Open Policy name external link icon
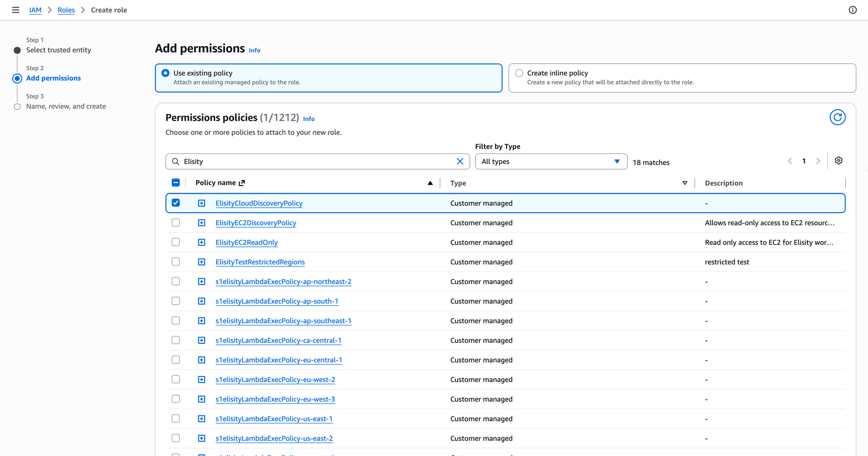868x456 pixels. (x=242, y=183)
